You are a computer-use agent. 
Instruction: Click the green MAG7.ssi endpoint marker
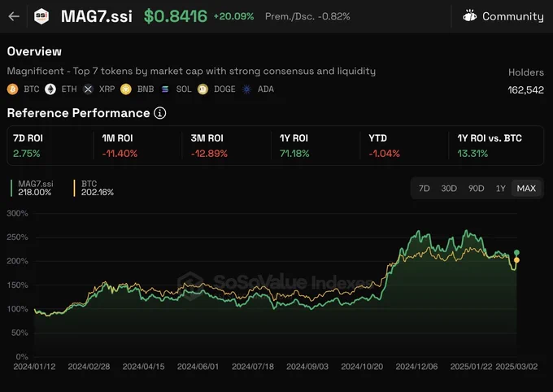point(516,253)
